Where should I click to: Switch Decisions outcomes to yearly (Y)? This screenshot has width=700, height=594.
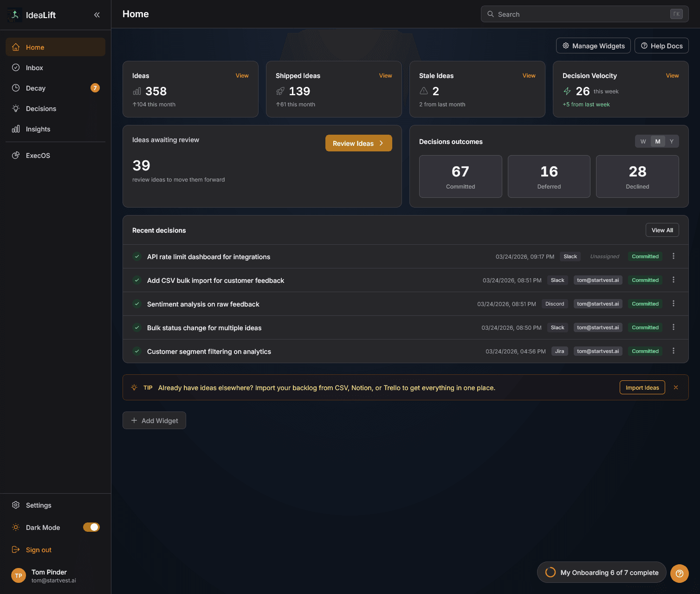point(672,141)
